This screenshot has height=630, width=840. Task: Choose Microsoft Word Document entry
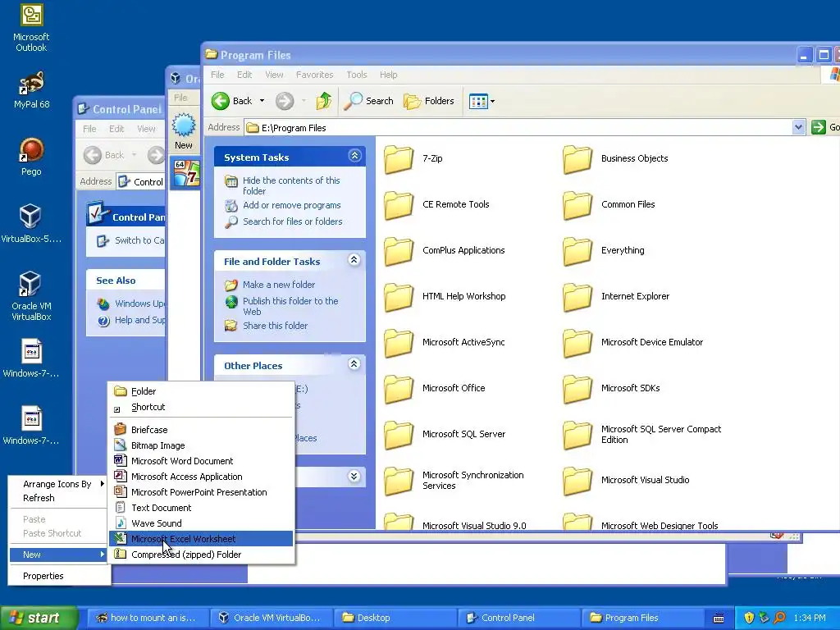click(201, 461)
